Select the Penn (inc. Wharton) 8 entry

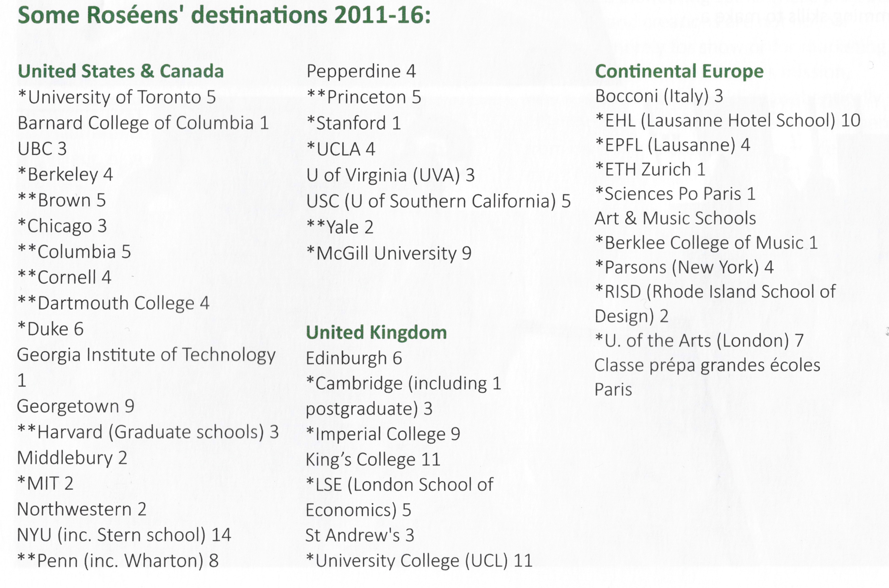click(118, 561)
